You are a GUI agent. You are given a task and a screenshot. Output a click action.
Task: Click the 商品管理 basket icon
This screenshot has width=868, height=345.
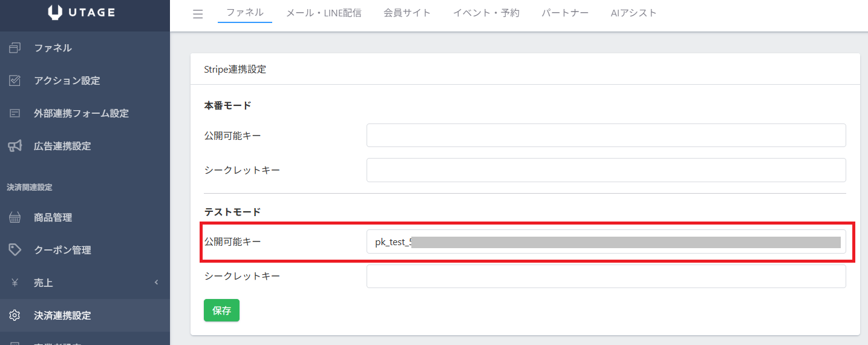15,217
